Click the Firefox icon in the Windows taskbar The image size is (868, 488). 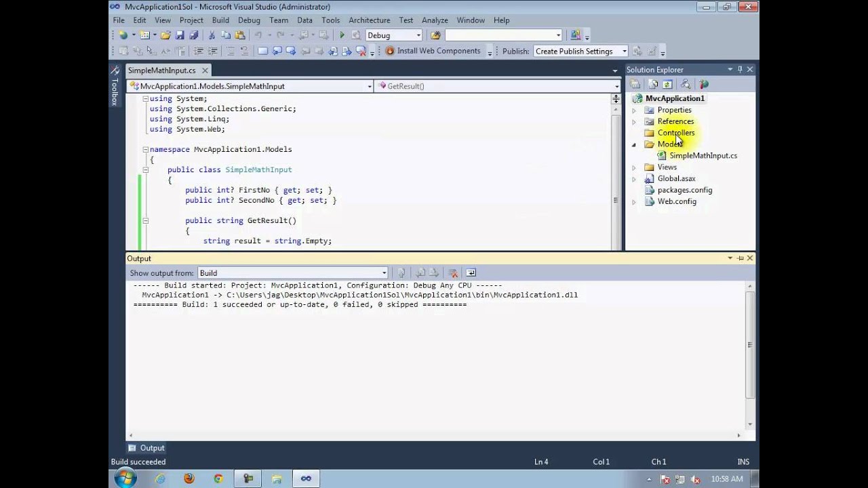pos(189,479)
